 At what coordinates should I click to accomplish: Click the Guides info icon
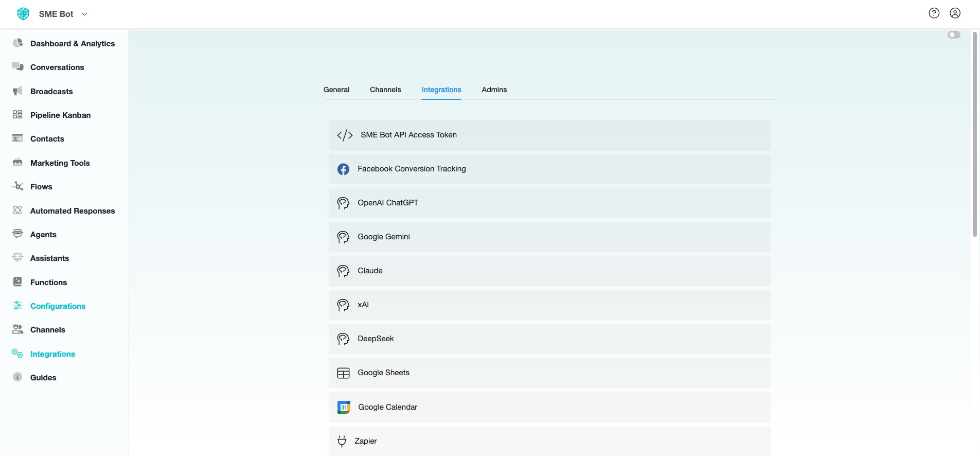[x=17, y=377]
